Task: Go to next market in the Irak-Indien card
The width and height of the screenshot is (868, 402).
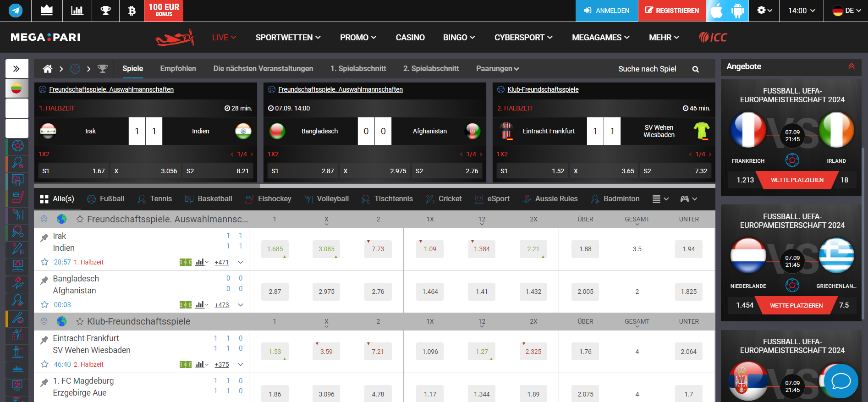Action: tap(252, 154)
